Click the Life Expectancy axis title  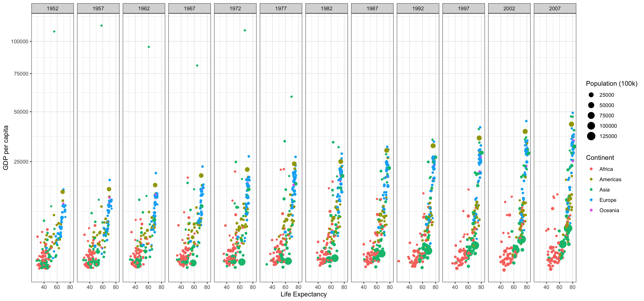tap(304, 294)
